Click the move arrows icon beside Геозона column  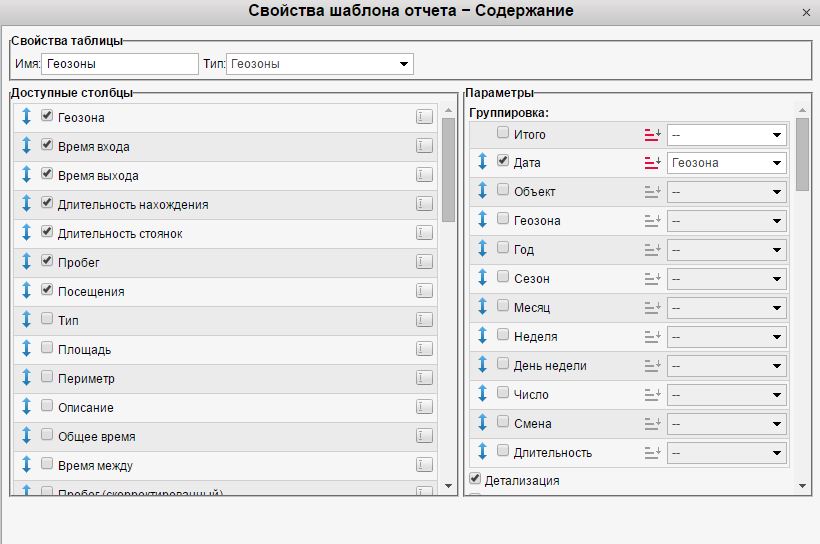[x=27, y=117]
